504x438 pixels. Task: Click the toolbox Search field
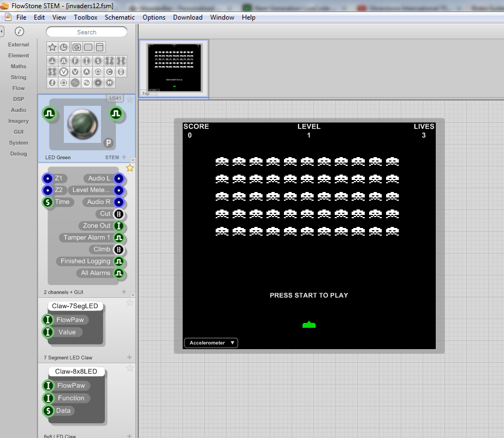click(x=87, y=32)
